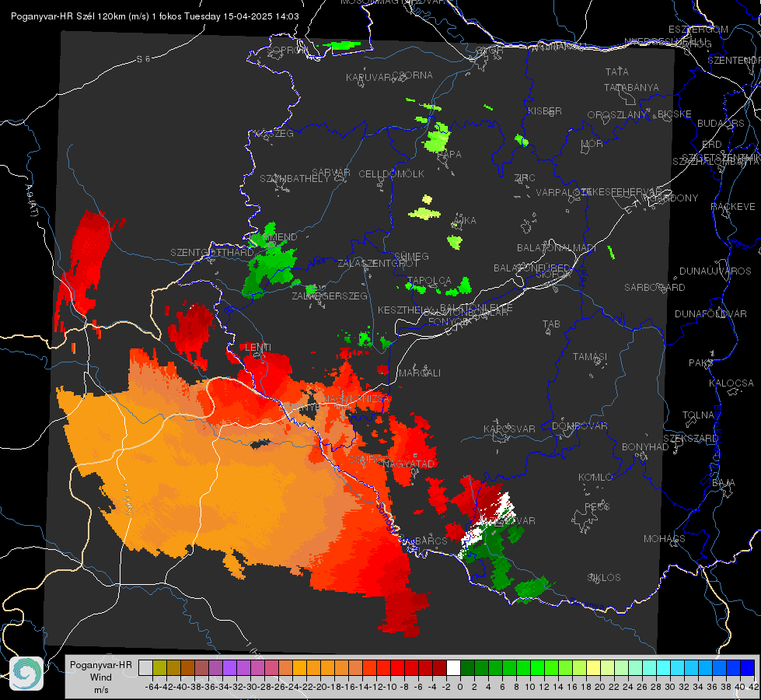Click the MOHÁCS city label
Viewport: 761px width, 700px height.
[x=665, y=539]
